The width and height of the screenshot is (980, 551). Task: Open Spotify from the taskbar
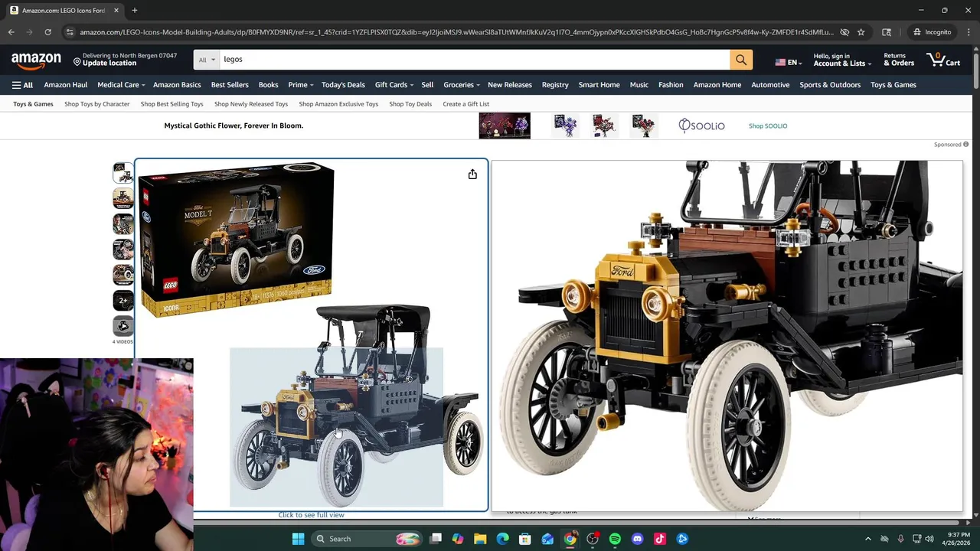click(615, 539)
